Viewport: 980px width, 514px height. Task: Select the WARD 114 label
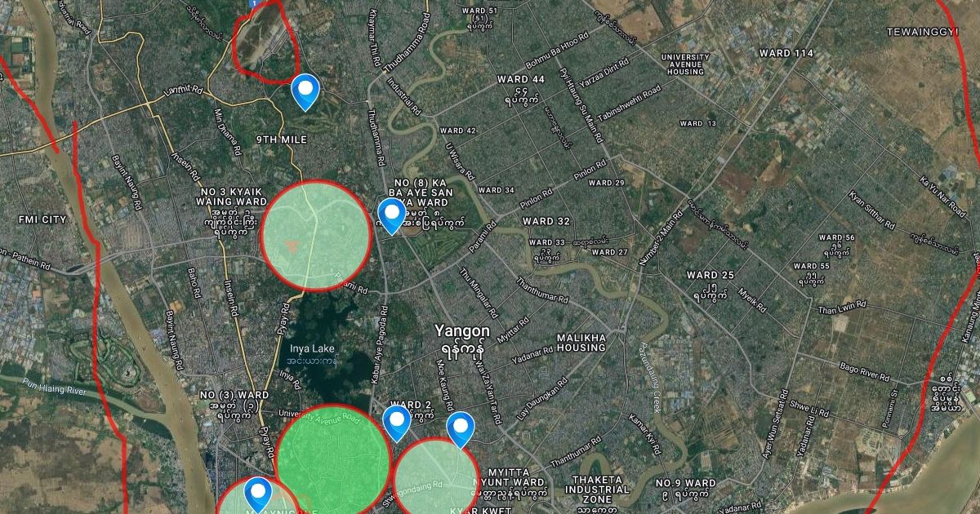click(786, 53)
